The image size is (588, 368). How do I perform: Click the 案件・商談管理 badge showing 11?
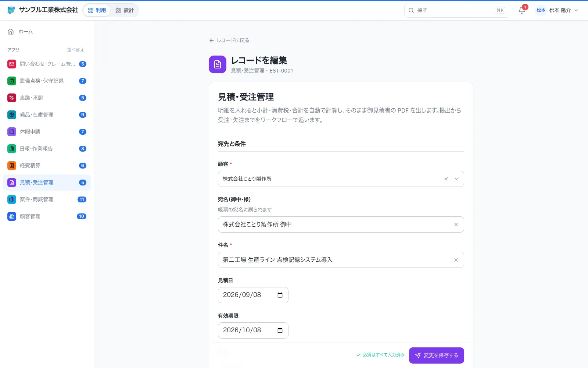82,199
